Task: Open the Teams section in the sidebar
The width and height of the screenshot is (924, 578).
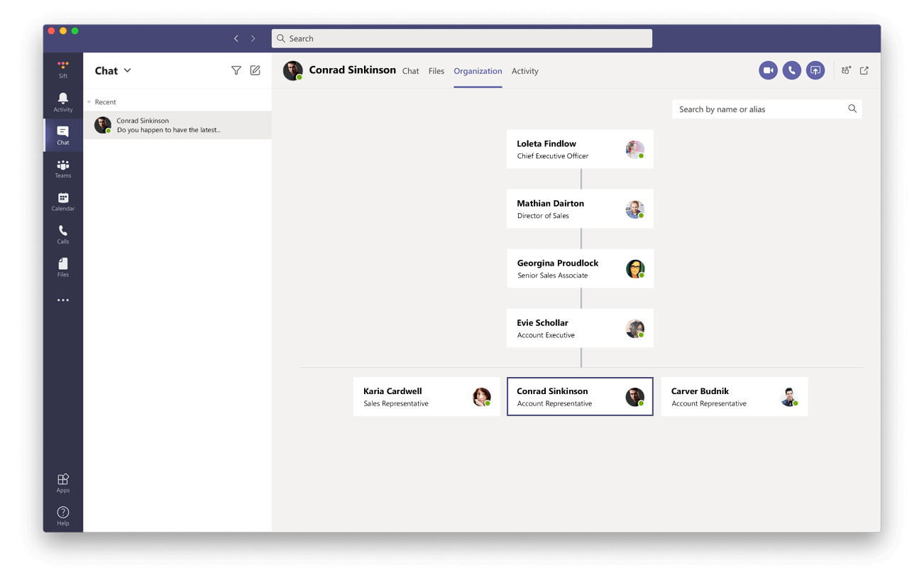Action: 62,168
